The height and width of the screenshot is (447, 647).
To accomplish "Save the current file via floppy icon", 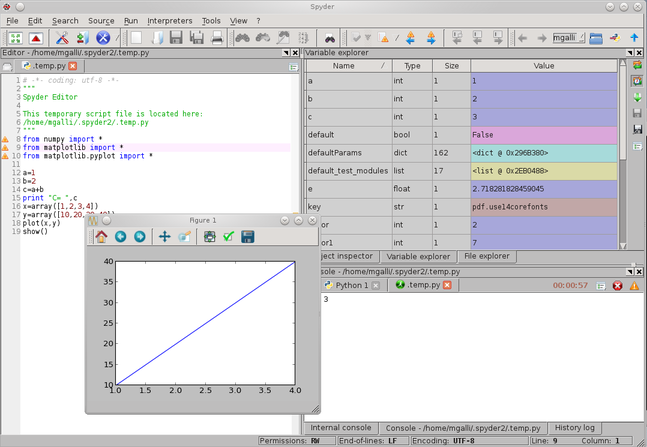I will click(176, 38).
